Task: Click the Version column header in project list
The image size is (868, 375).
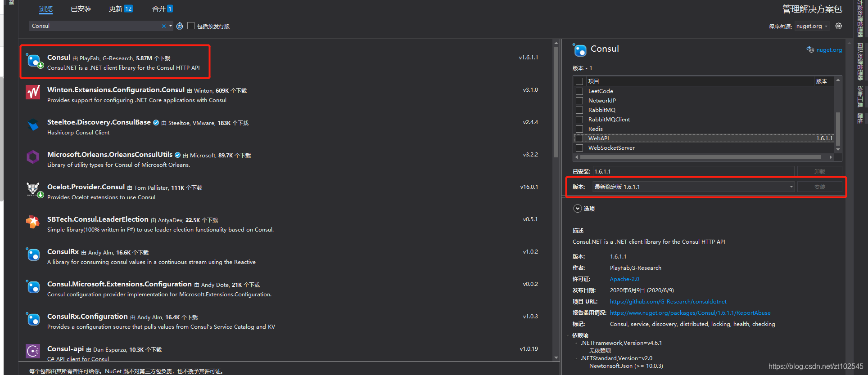Action: (x=822, y=81)
